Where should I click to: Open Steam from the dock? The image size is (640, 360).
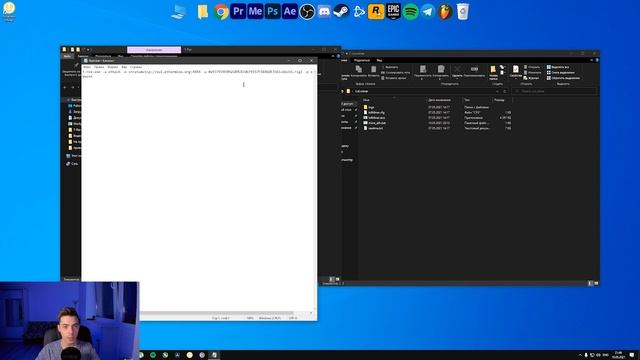[x=341, y=12]
